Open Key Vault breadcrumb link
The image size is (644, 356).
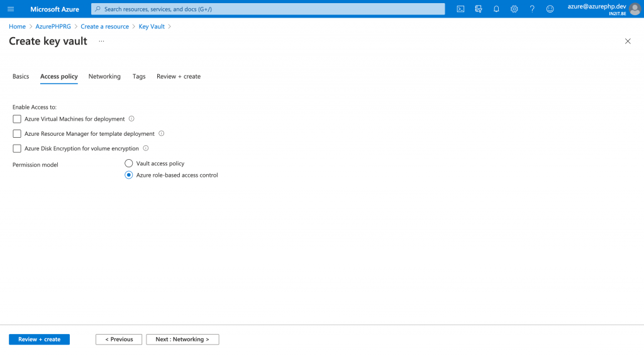152,26
